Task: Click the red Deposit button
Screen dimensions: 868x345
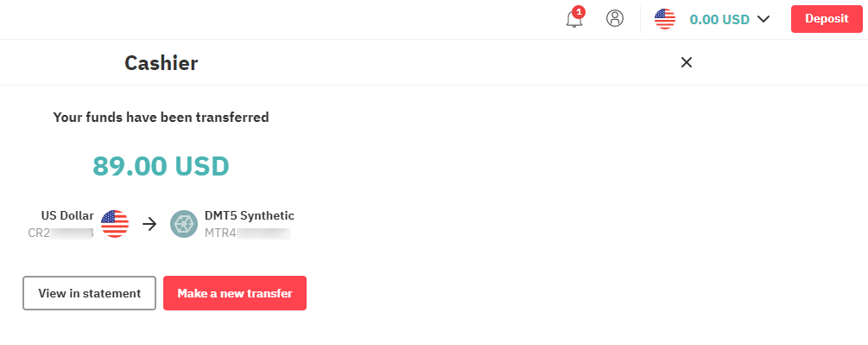Action: click(827, 19)
